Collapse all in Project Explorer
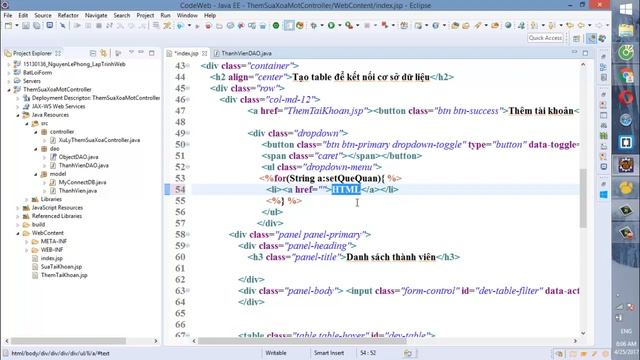640x360 pixels. click(x=93, y=53)
